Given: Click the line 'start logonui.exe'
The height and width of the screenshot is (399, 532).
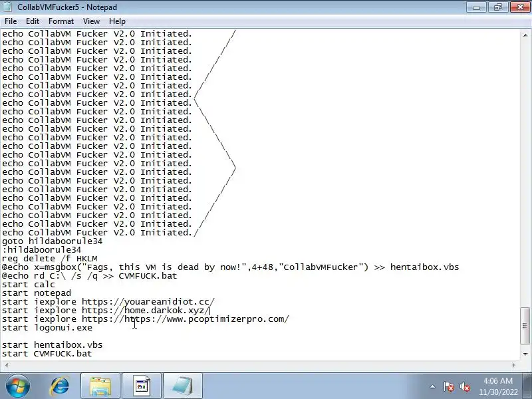Looking at the screenshot, I should coord(47,328).
